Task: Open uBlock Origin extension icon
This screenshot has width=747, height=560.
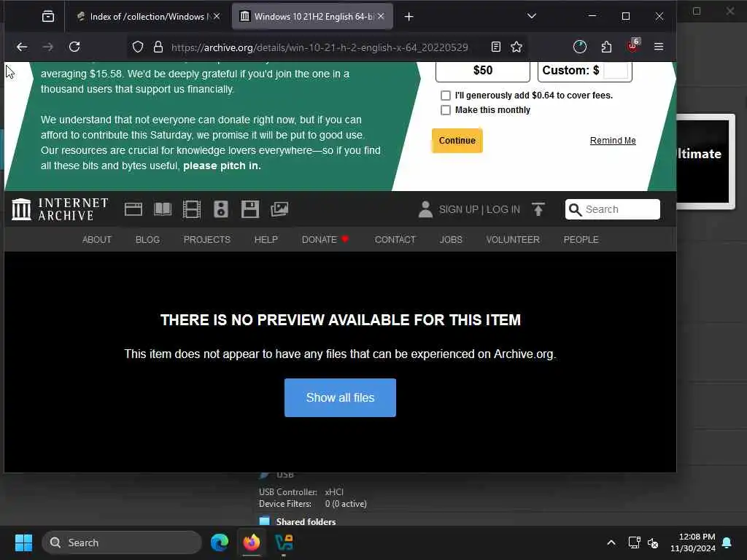Action: tap(633, 46)
